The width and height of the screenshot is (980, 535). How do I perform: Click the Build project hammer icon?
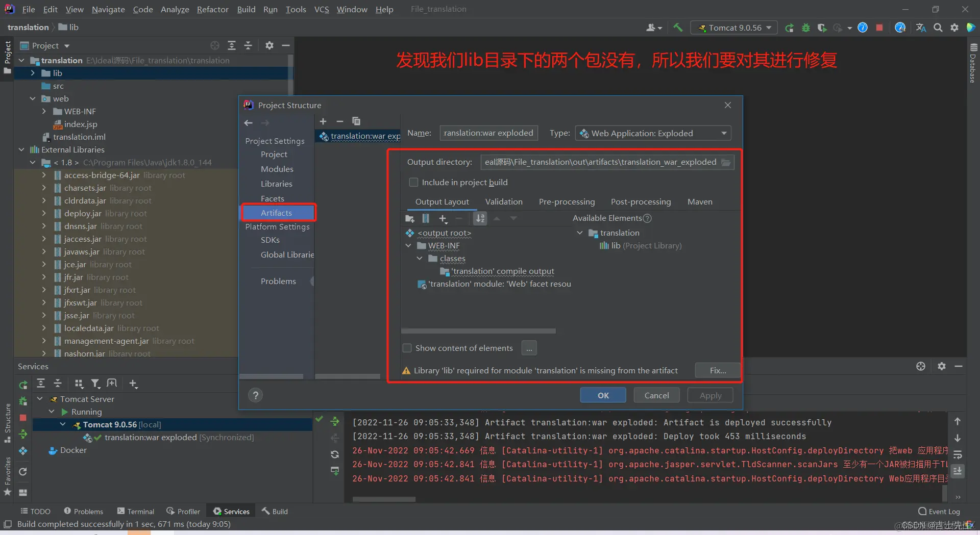click(x=678, y=28)
